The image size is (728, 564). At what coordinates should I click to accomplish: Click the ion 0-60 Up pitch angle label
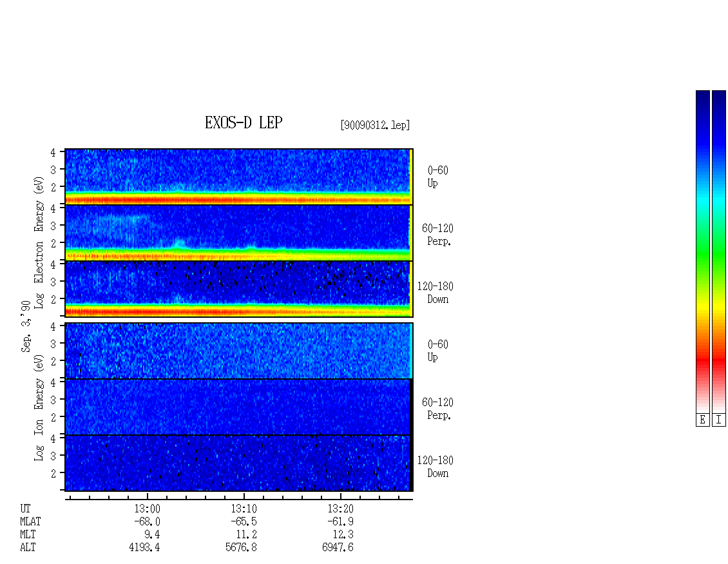click(x=437, y=351)
